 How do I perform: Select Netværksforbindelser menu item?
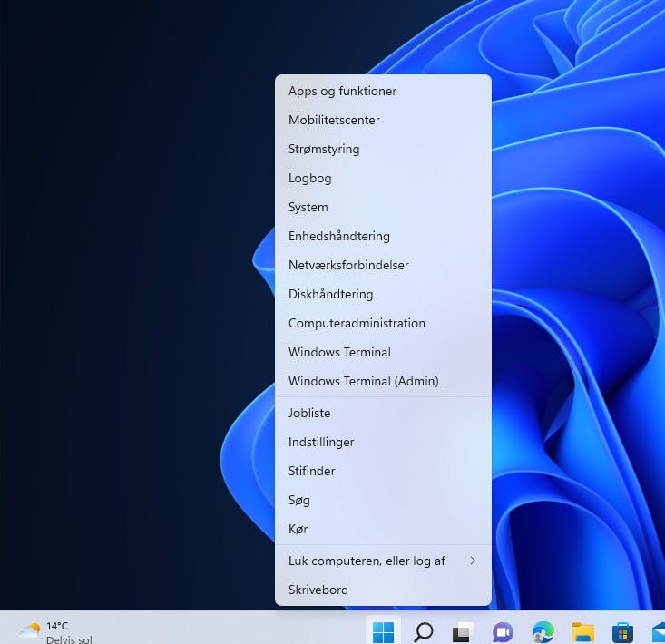click(x=383, y=265)
